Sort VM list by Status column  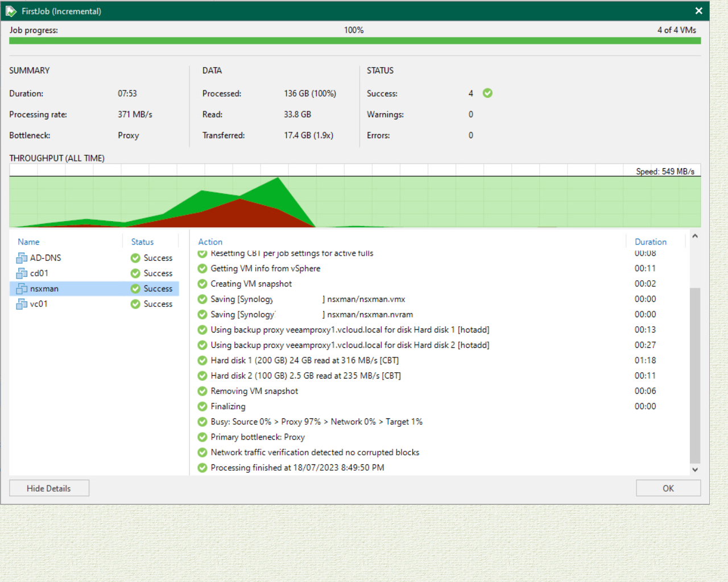(142, 242)
